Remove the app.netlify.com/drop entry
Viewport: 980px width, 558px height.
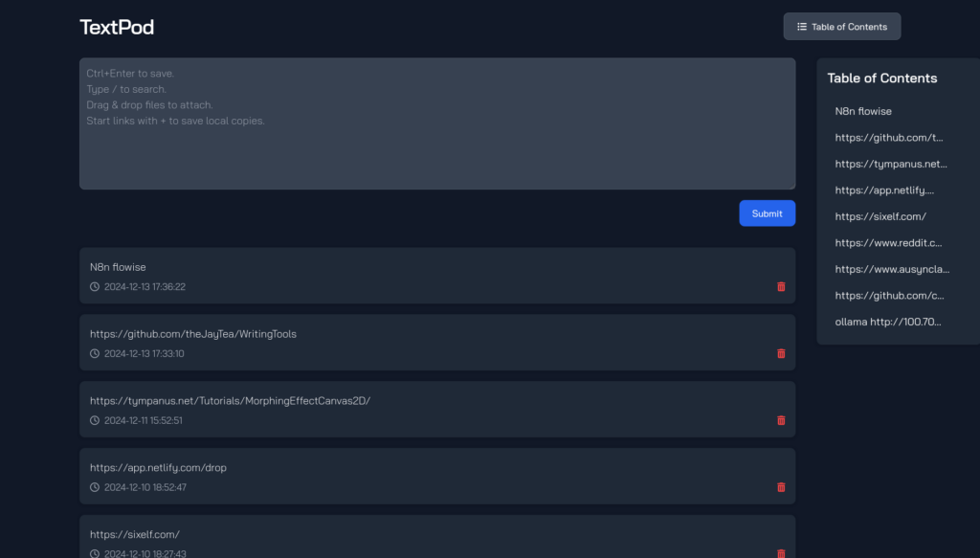pos(781,487)
